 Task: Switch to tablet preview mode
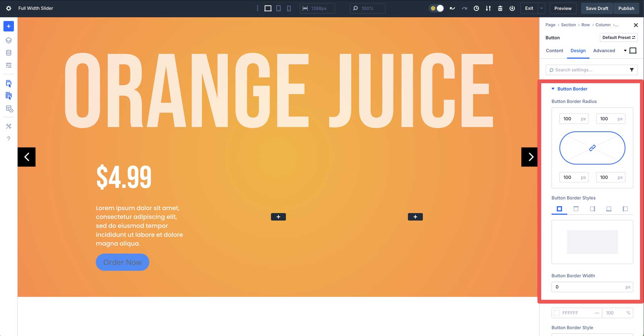(x=278, y=8)
